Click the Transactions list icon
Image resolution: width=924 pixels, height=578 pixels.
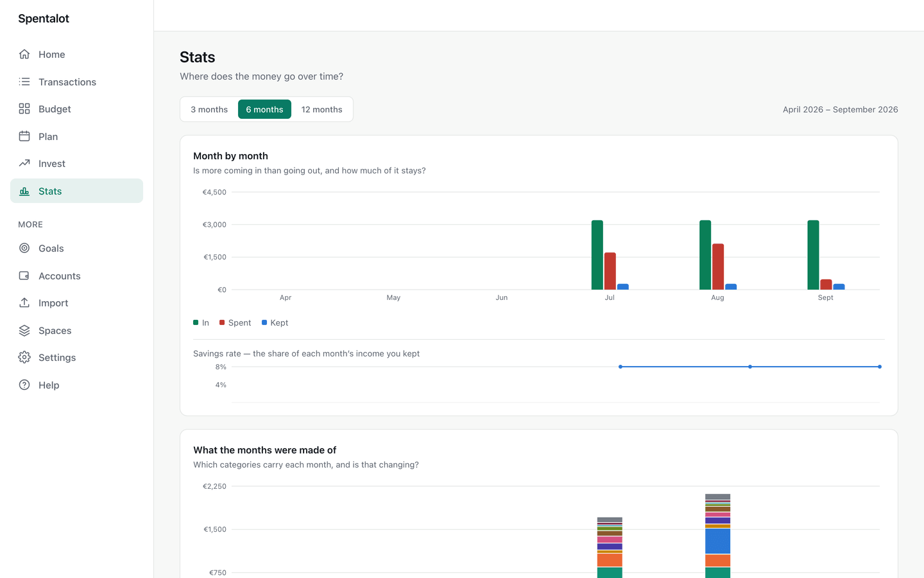(x=24, y=82)
